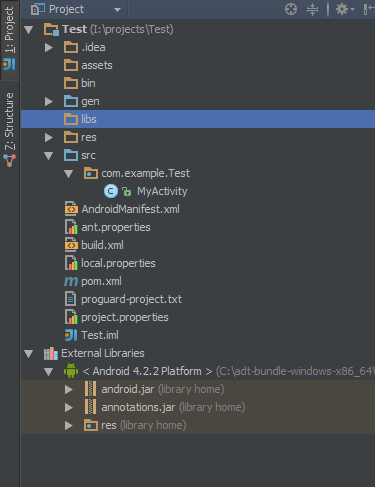This screenshot has height=487, width=375.
Task: Click the green lock icon beside MyActivity
Action: tap(127, 192)
